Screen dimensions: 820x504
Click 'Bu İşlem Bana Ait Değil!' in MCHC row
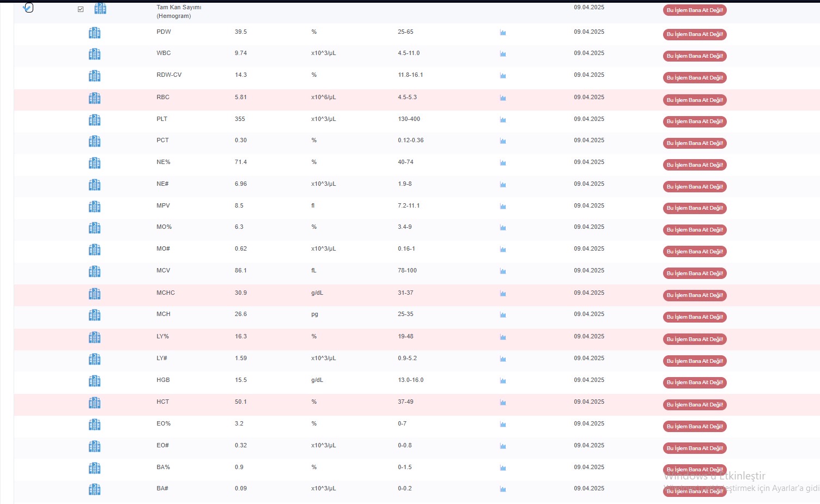tap(695, 295)
